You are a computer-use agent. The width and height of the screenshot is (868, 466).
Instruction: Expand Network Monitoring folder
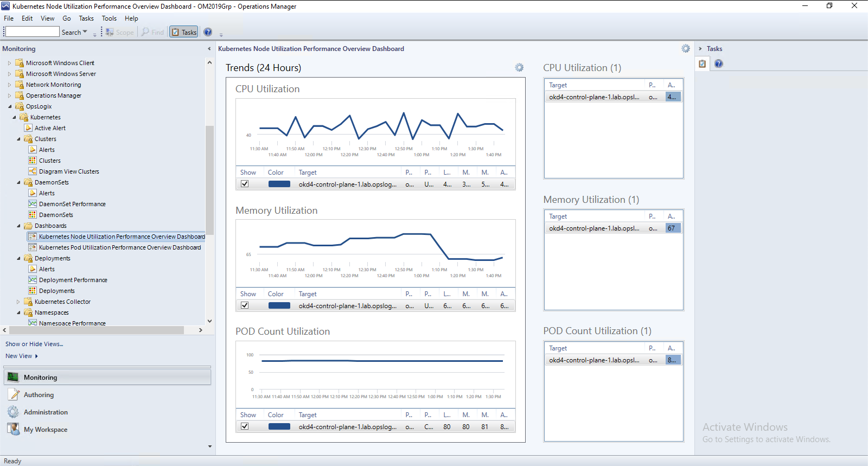(x=9, y=85)
